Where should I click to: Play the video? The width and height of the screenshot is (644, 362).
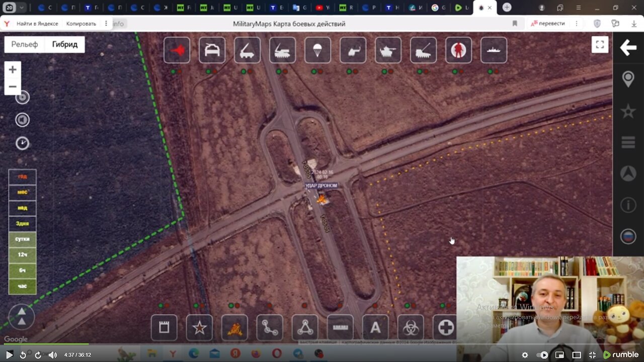point(9,355)
